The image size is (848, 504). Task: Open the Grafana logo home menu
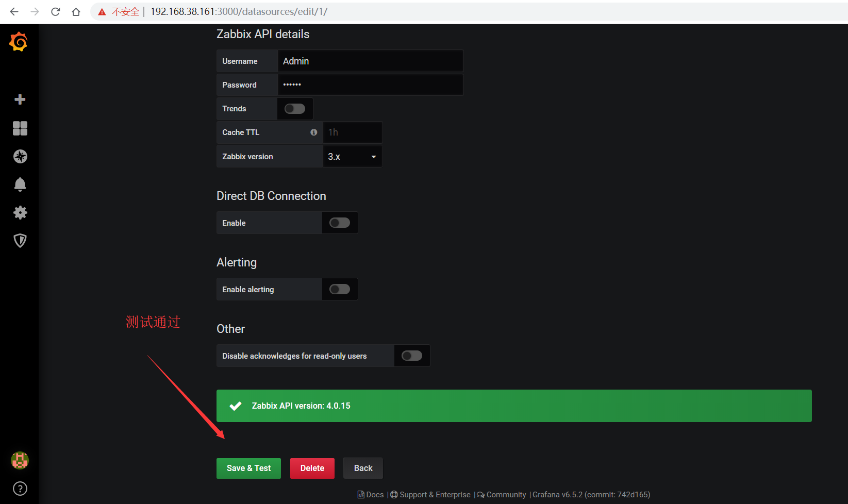click(x=19, y=42)
